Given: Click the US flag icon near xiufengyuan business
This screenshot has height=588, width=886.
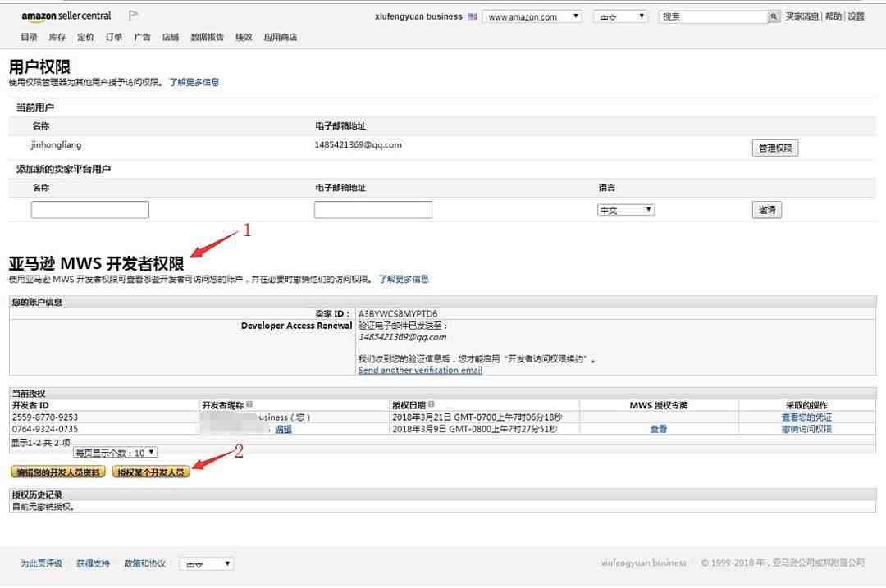Looking at the screenshot, I should click(473, 16).
